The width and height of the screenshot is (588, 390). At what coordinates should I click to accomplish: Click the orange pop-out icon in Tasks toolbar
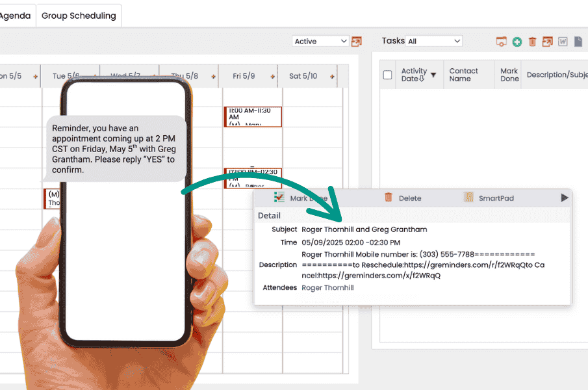coord(547,42)
